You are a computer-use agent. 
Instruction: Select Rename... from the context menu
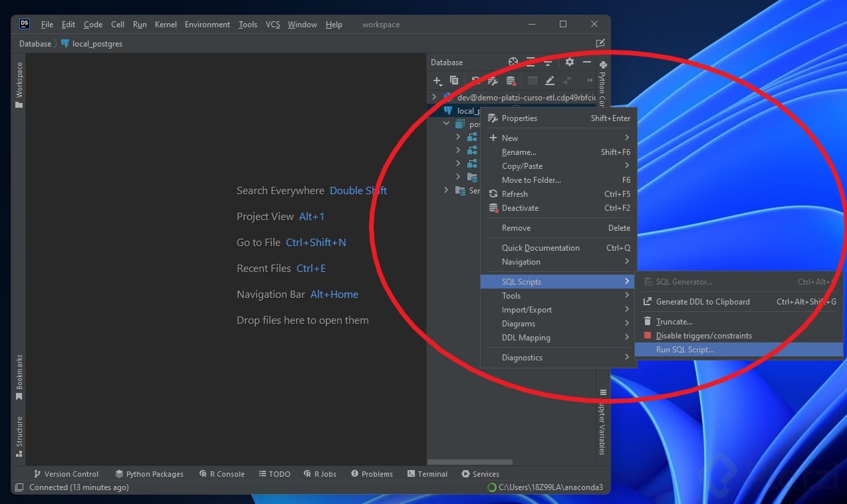[x=558, y=152]
